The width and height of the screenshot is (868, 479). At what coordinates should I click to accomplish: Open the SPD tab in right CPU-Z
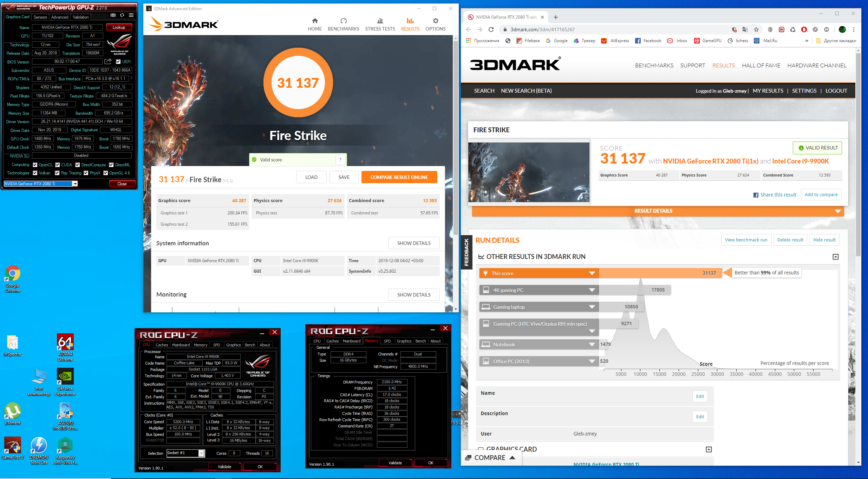(x=387, y=341)
